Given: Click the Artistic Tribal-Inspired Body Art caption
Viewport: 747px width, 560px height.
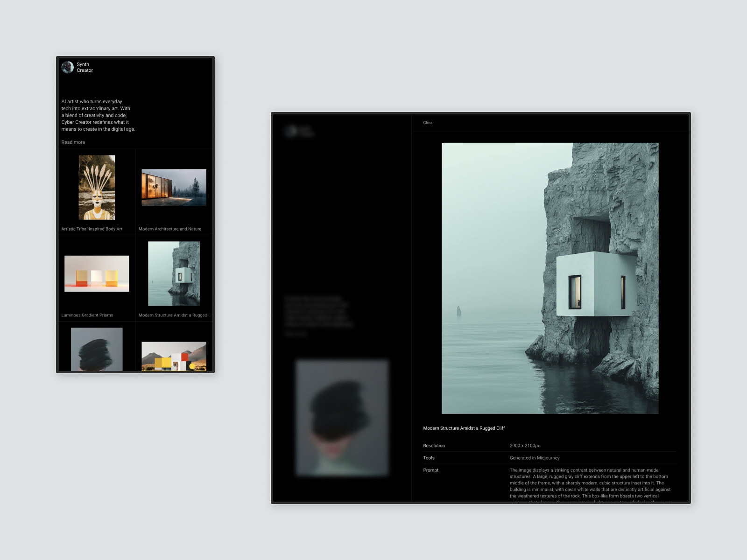Looking at the screenshot, I should (x=92, y=229).
